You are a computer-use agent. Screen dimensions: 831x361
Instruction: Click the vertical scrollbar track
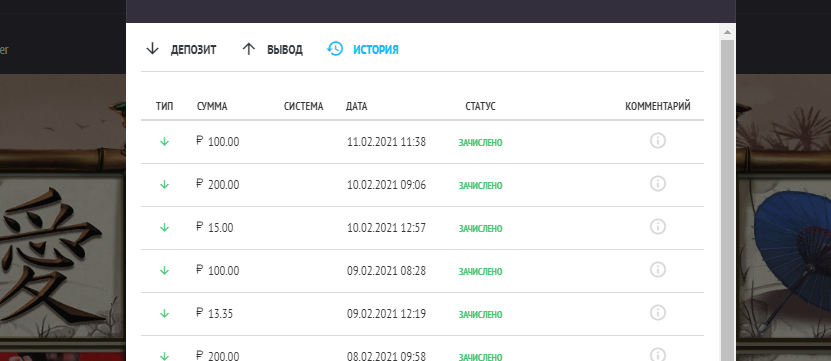727,200
